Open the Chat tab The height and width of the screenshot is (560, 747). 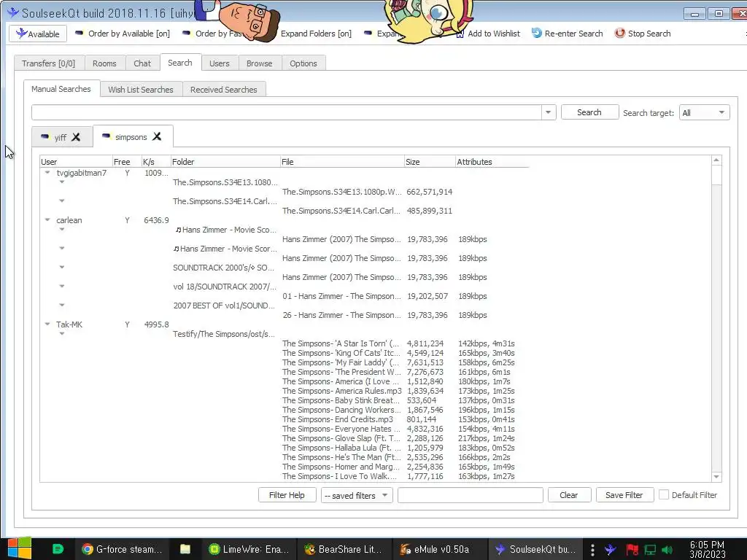coord(142,63)
